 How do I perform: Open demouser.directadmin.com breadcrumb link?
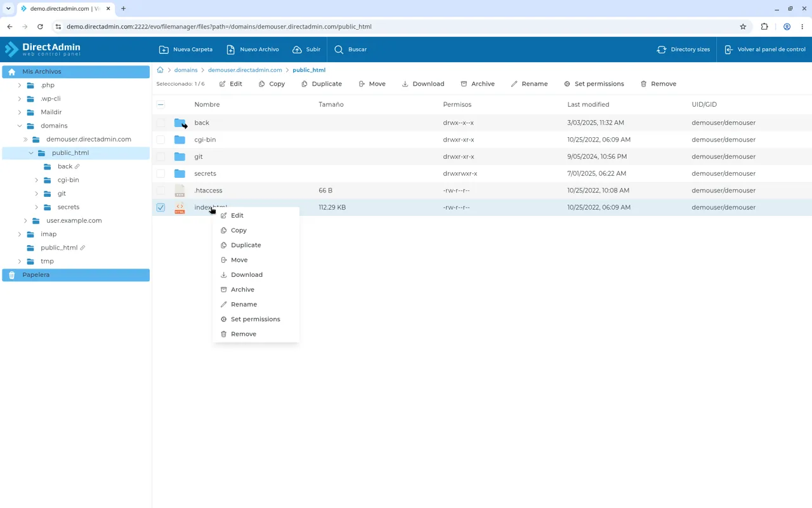point(245,70)
